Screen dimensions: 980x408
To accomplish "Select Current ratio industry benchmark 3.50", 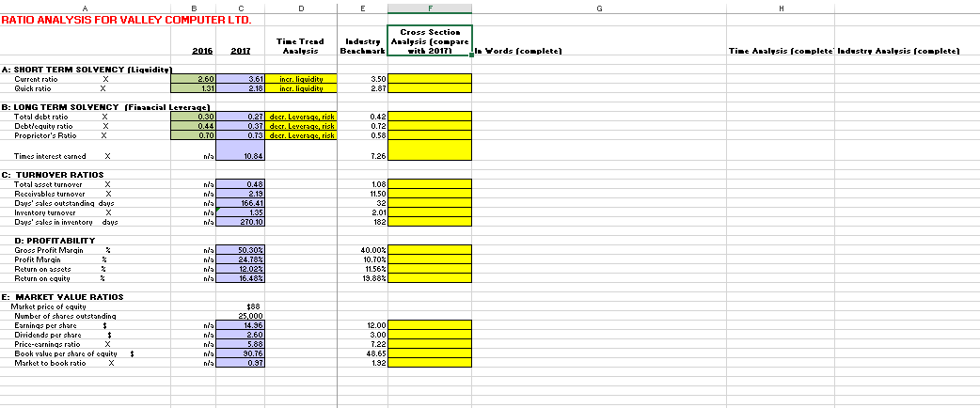I will (362, 79).
